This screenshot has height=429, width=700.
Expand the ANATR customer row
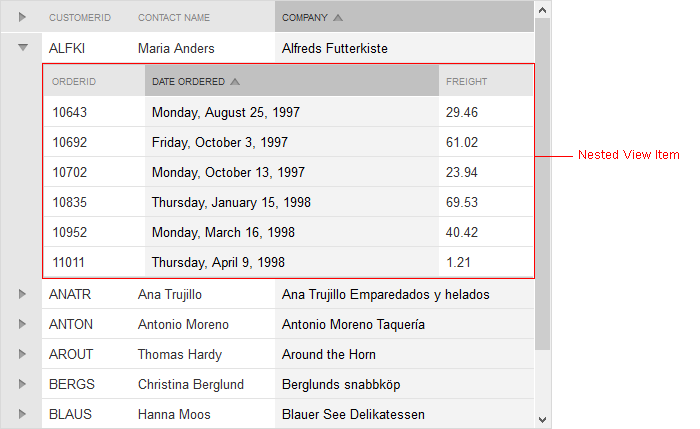pyautogui.click(x=22, y=294)
